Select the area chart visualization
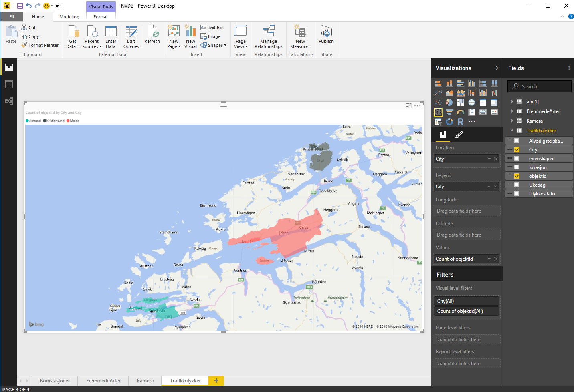This screenshot has height=392, width=574. click(449, 93)
